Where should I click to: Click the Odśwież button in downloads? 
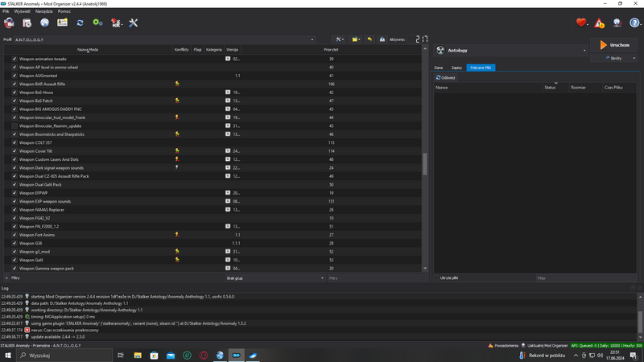point(446,78)
